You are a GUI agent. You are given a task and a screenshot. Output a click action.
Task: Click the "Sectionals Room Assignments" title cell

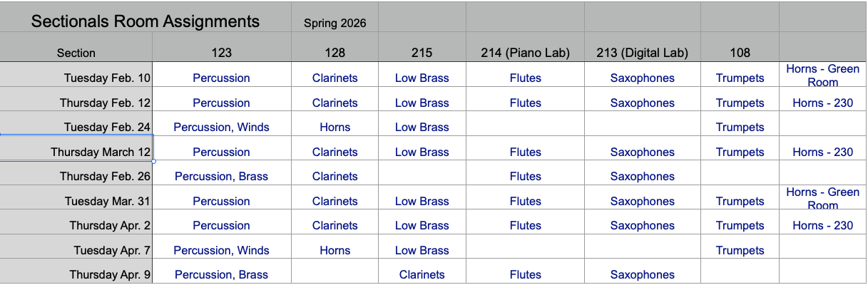tap(145, 21)
